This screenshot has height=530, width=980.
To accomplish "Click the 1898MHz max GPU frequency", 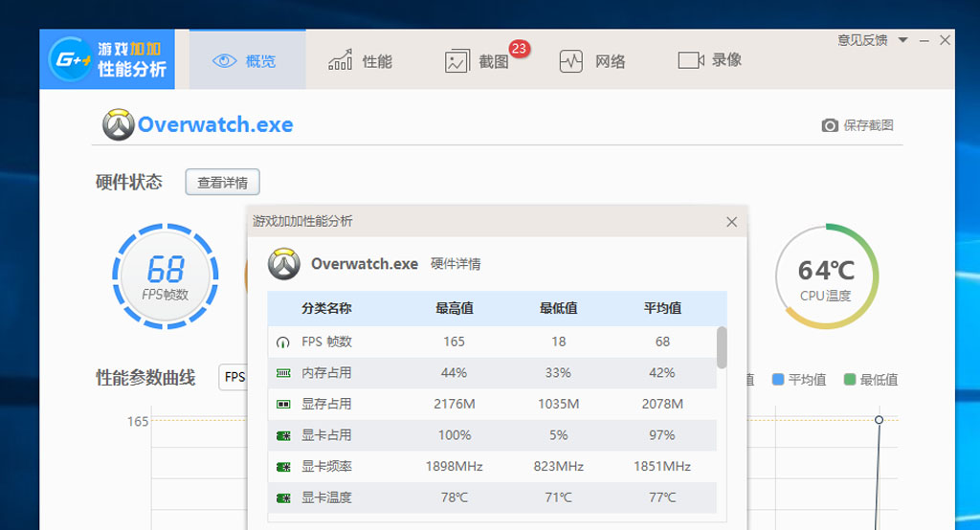I will point(455,467).
